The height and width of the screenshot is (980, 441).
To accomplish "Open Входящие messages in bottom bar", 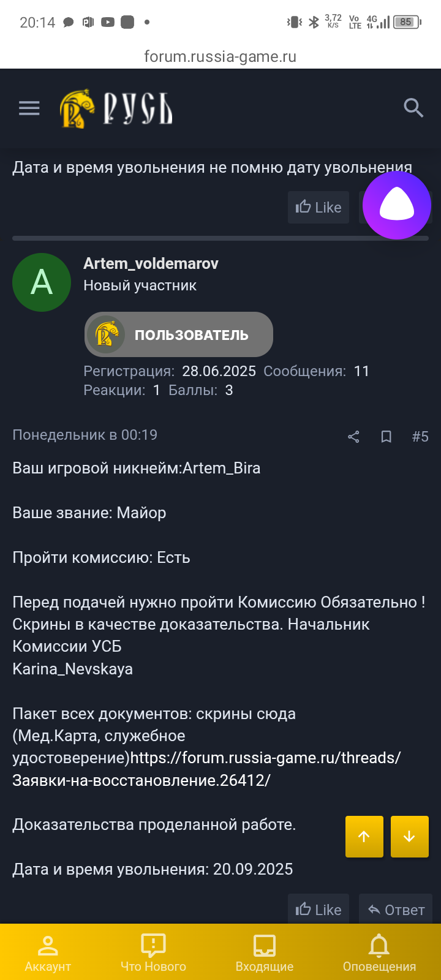I will pyautogui.click(x=265, y=951).
